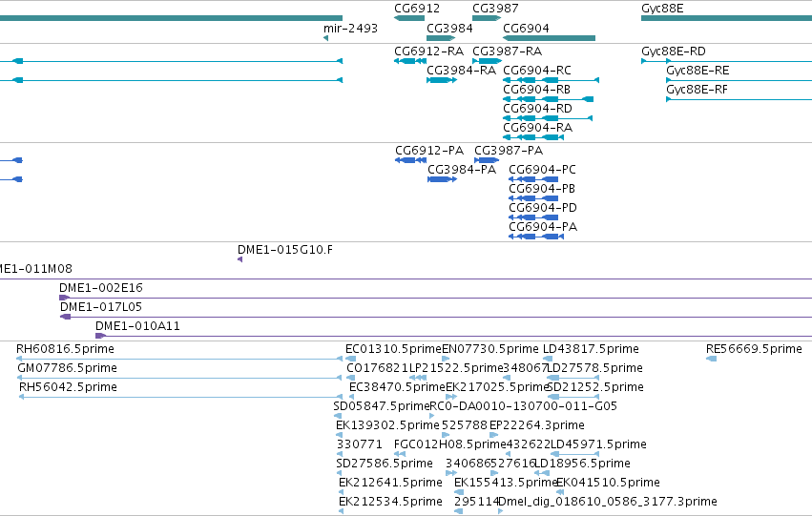Select EST LD18956.5prime
The width and height of the screenshot is (812, 516).
(x=583, y=464)
